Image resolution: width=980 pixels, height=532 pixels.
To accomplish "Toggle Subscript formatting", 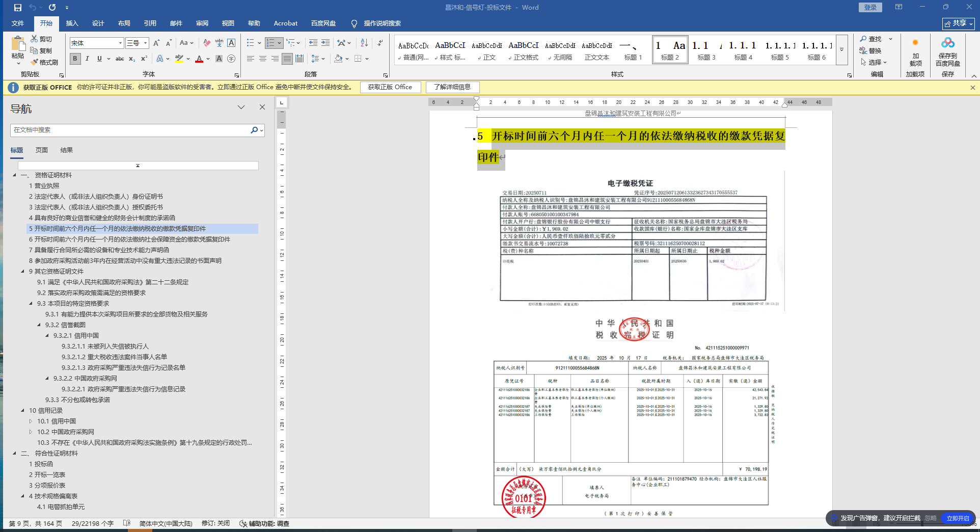I will point(132,59).
